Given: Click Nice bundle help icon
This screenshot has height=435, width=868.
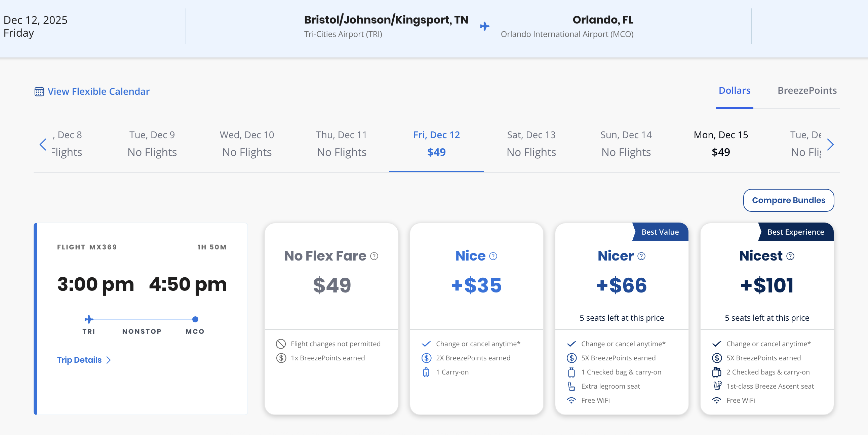Looking at the screenshot, I should pyautogui.click(x=493, y=256).
